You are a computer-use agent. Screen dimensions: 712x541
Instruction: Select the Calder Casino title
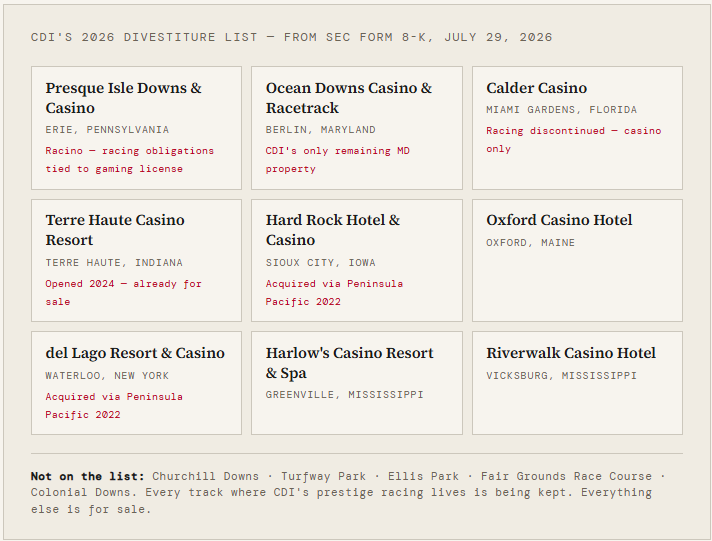(x=536, y=88)
